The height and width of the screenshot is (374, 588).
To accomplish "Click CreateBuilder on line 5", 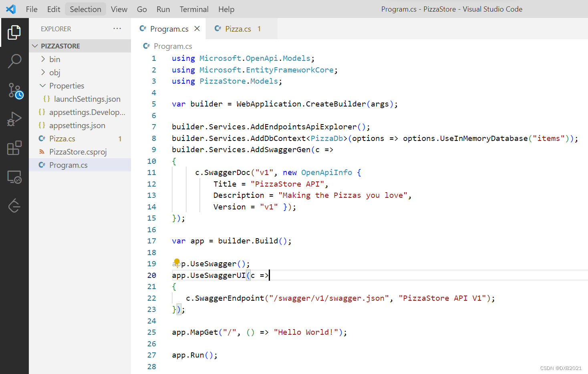I will 336,104.
